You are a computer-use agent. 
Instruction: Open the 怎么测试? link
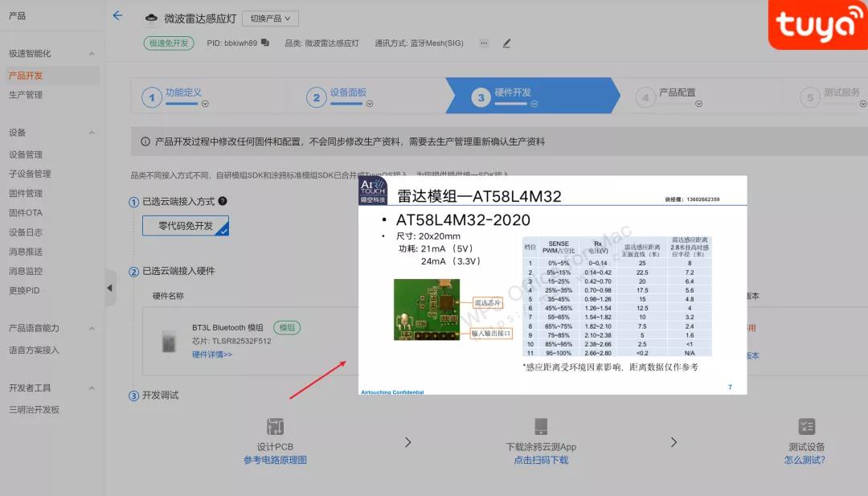click(x=805, y=460)
